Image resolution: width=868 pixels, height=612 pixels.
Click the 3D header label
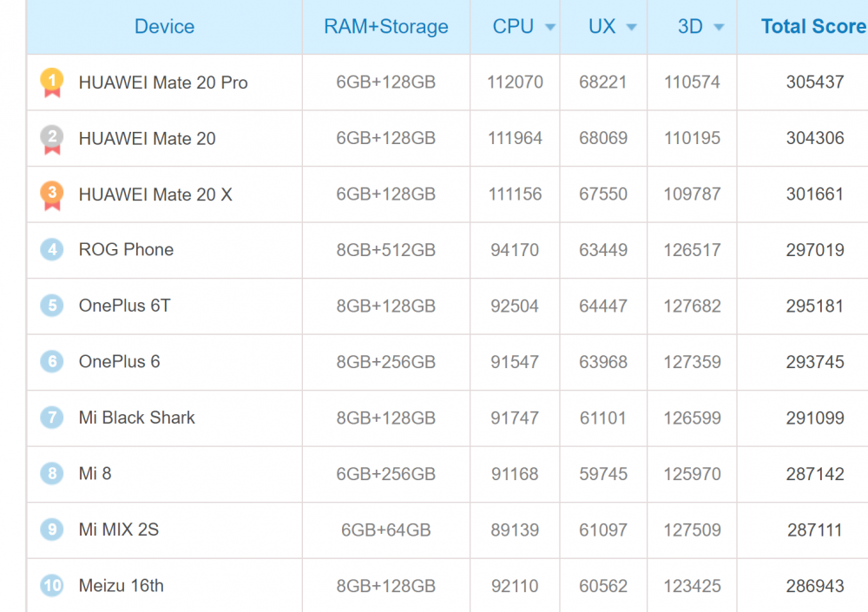point(690,27)
